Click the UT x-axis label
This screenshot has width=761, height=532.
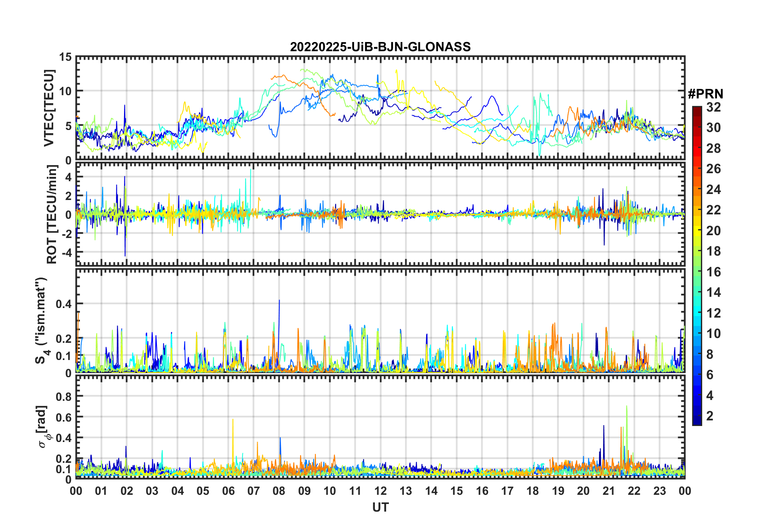pos(380,507)
